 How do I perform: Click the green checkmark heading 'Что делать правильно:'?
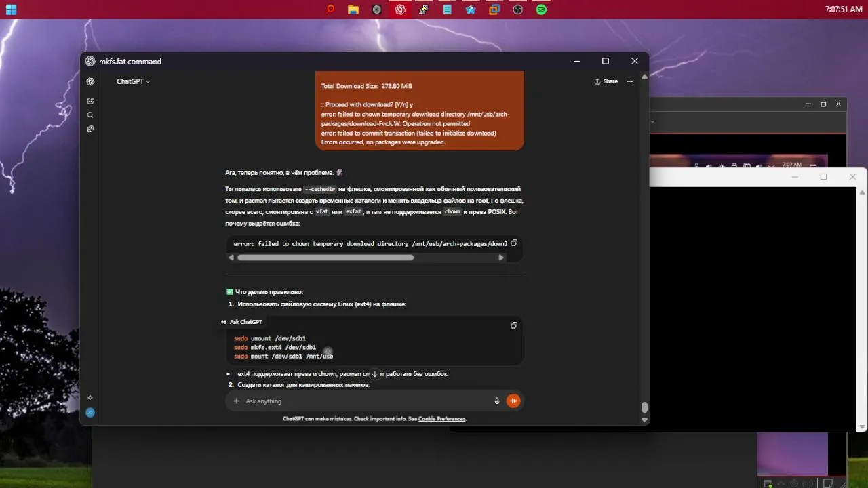(265, 292)
